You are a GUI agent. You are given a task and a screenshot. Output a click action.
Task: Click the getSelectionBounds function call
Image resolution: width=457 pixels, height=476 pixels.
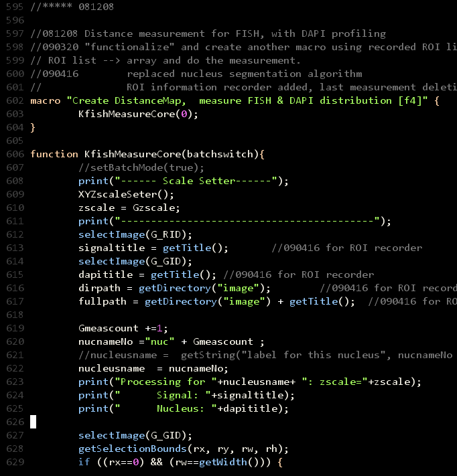(x=132, y=449)
